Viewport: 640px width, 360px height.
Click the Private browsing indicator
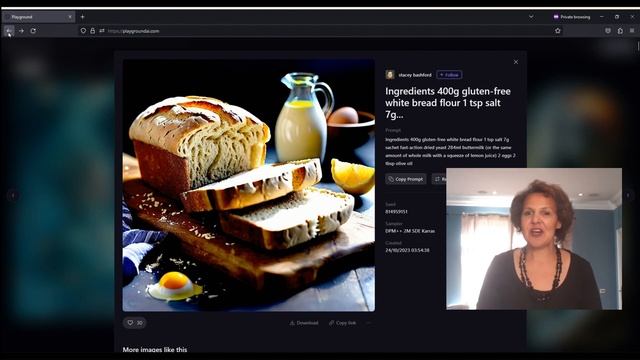pyautogui.click(x=572, y=17)
